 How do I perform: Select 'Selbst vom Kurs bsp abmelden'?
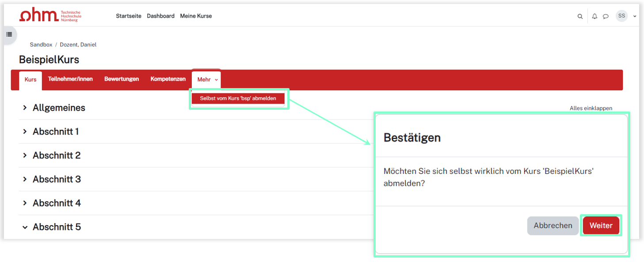[x=238, y=99]
